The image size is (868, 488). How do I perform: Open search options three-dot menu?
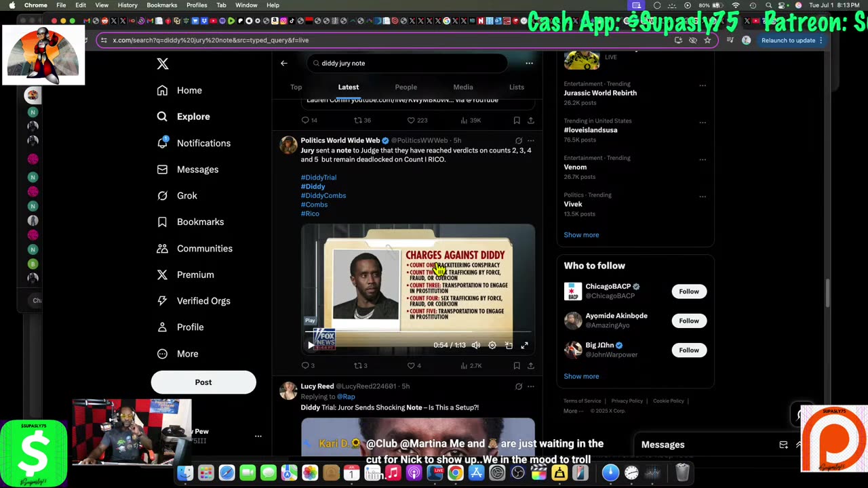(x=529, y=63)
